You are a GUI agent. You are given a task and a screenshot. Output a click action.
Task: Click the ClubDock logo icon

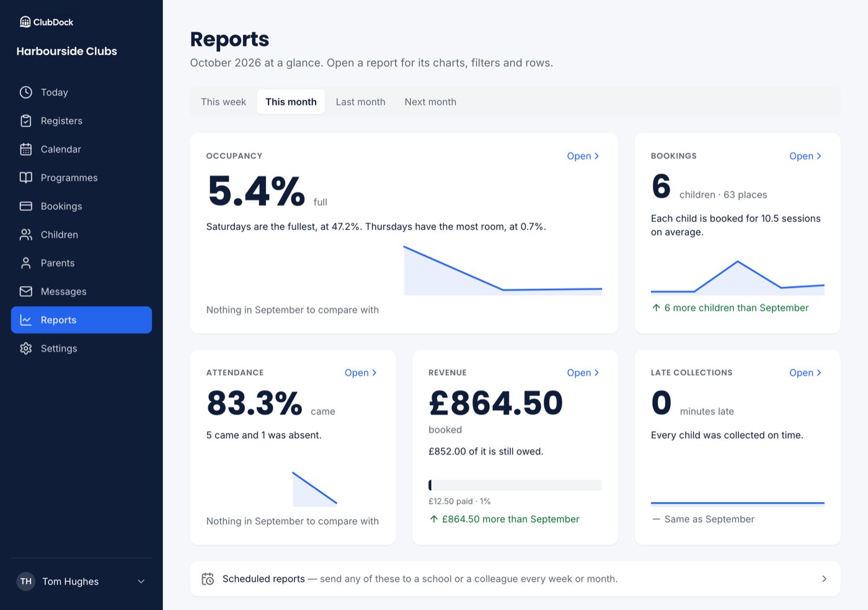point(25,22)
